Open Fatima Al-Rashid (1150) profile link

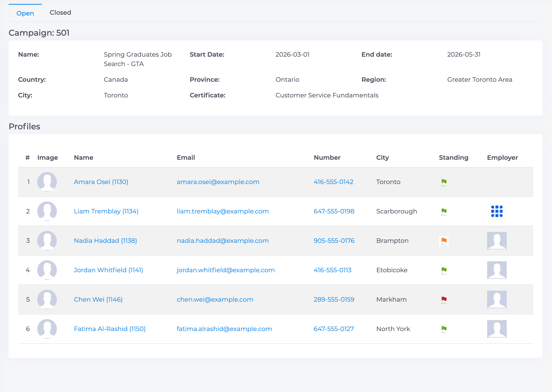click(110, 329)
